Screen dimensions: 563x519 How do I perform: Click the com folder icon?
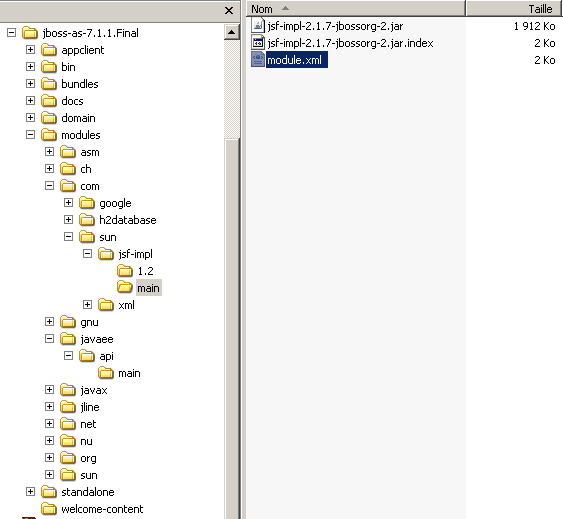68,186
